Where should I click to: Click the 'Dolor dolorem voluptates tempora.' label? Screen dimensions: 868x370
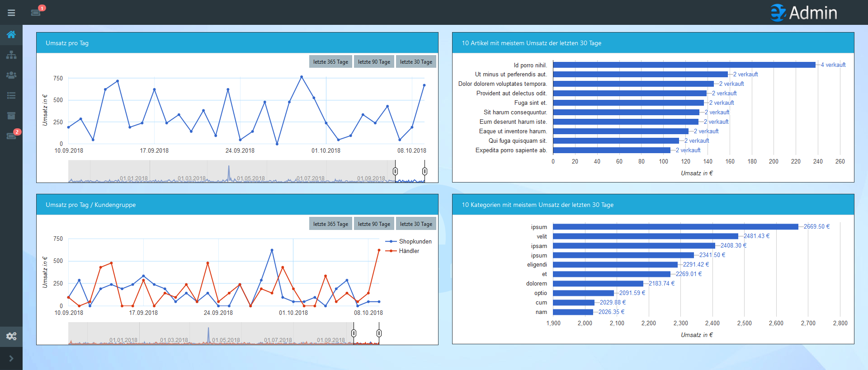[x=502, y=84]
